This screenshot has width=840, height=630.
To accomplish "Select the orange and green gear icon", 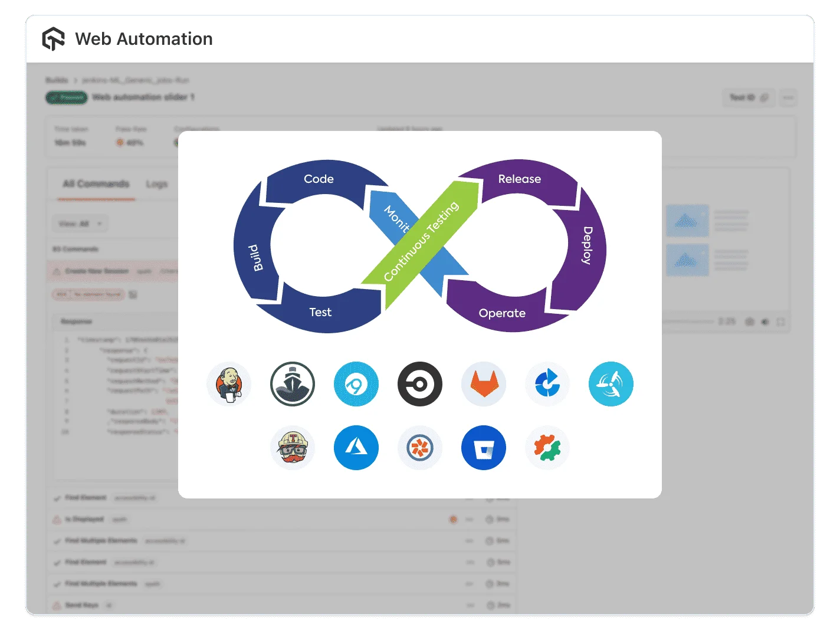I will 547,448.
